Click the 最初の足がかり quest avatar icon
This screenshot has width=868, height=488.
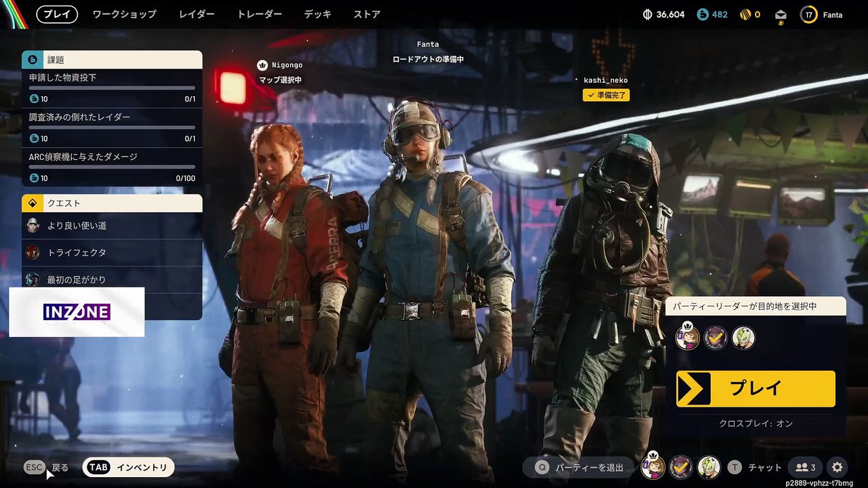coord(33,279)
